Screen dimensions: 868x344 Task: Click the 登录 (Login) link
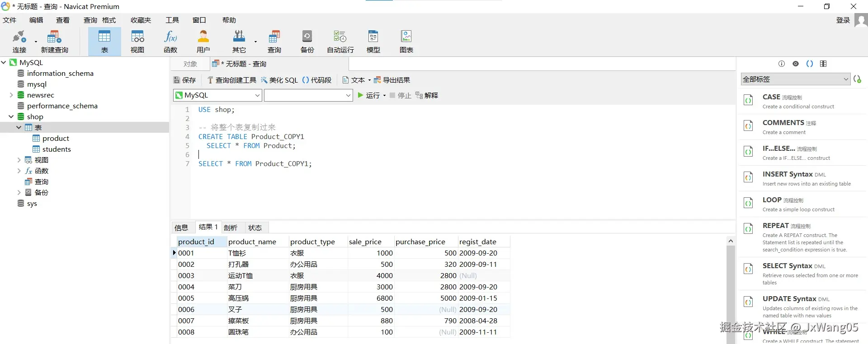(843, 20)
